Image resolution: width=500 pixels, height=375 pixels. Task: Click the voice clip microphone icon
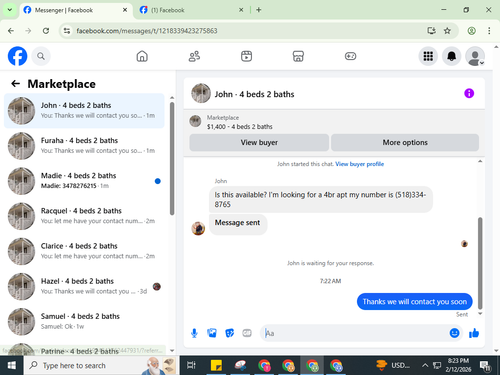(194, 333)
